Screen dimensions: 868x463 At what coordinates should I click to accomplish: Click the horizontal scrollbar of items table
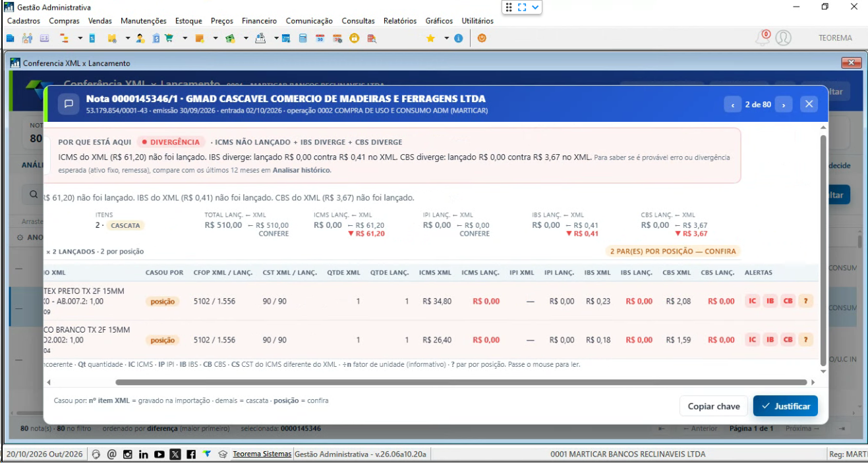461,382
